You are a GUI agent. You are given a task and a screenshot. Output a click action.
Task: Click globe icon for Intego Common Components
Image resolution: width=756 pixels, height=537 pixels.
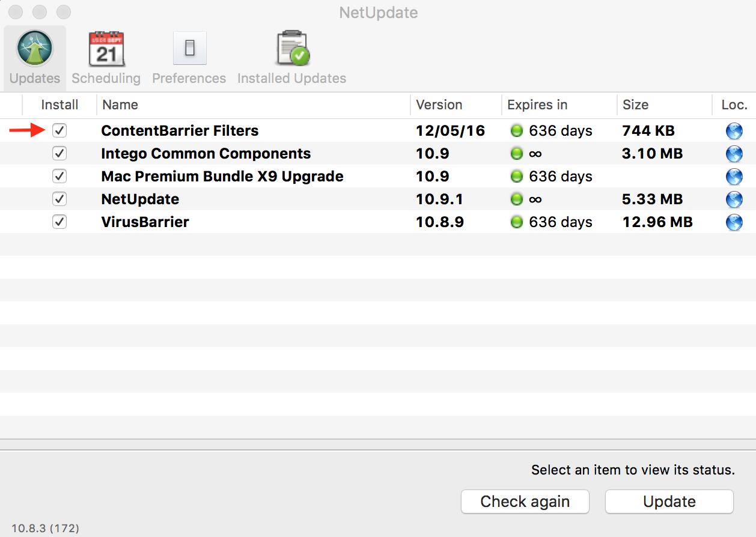point(734,154)
